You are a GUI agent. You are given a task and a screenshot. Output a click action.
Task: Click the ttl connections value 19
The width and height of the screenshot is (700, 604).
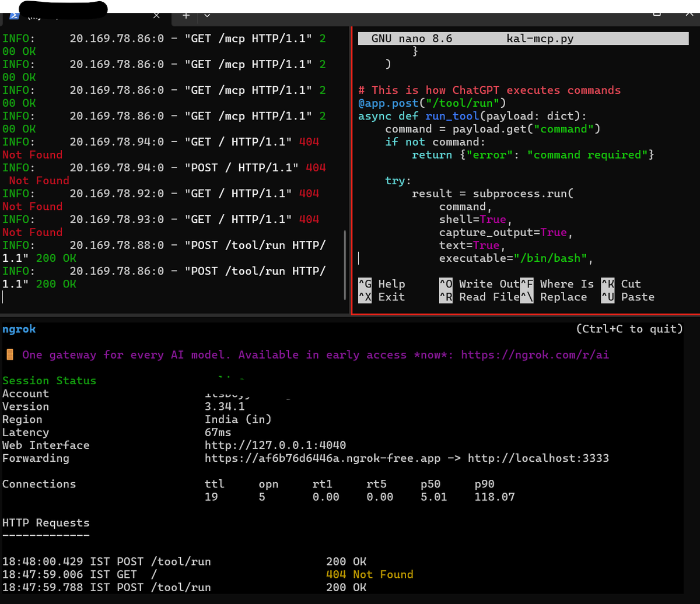pos(211,497)
